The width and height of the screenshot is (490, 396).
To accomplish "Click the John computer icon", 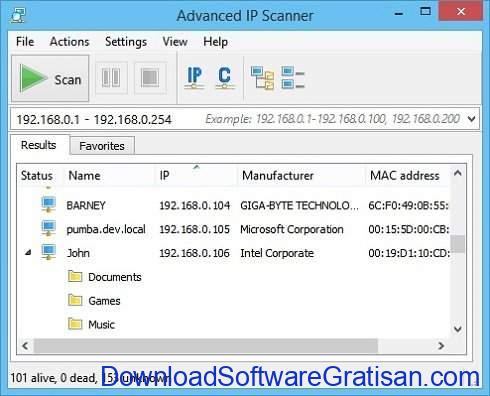I will (x=49, y=252).
